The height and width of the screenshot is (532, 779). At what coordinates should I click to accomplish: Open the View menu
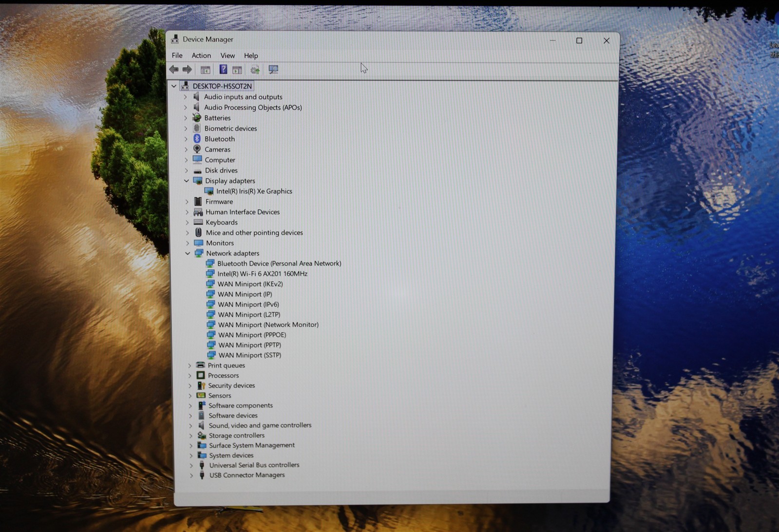228,55
